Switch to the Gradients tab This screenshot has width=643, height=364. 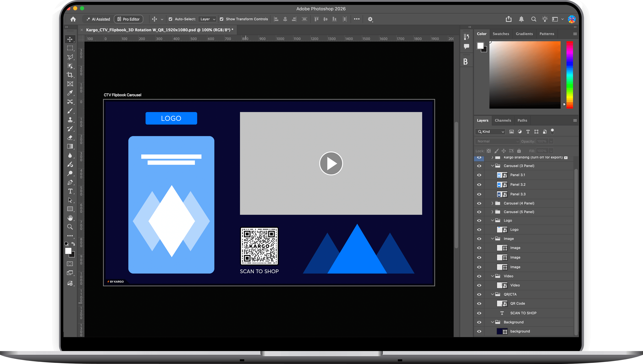point(524,34)
